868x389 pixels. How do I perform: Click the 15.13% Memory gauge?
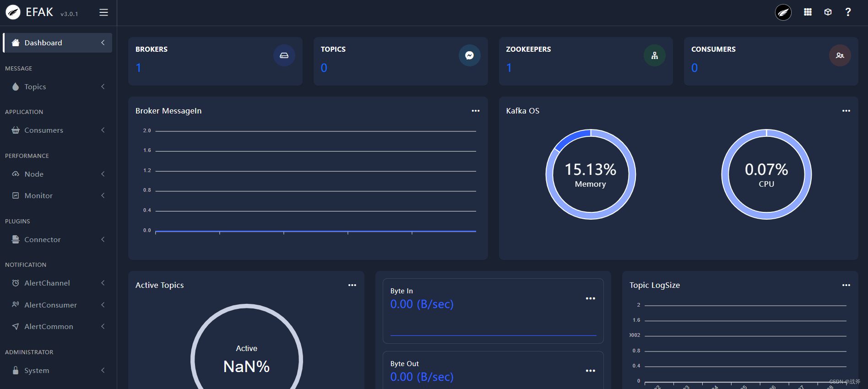pos(591,174)
